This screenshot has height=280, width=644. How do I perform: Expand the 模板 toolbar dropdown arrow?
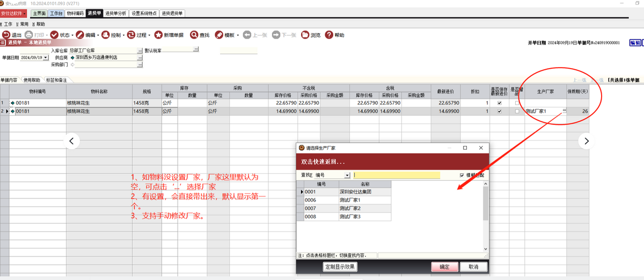coord(237,35)
